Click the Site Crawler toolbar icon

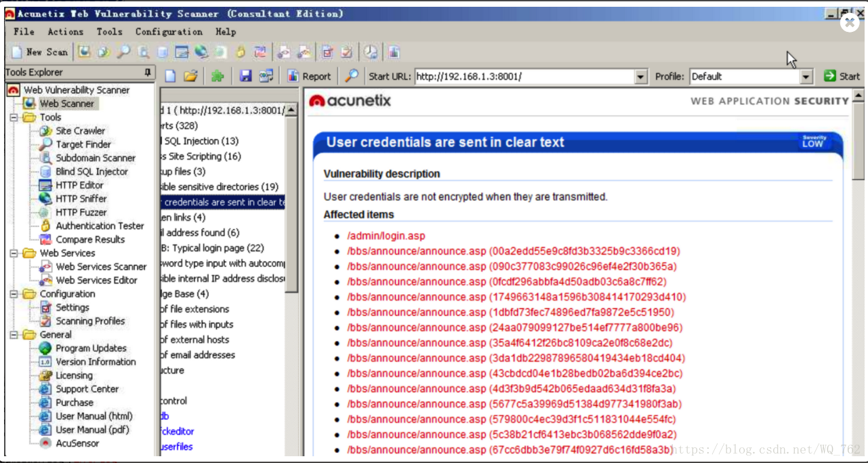104,52
